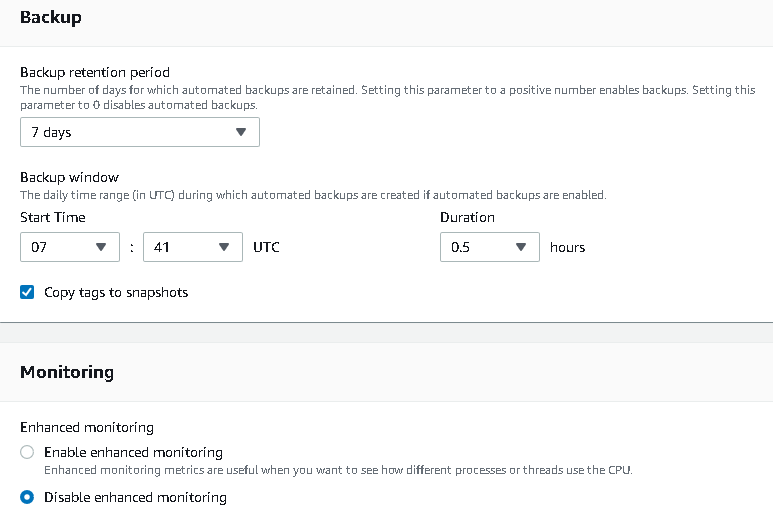Screen dimensions: 773x513
Task: Click the "Start Time" label
Action: (53, 217)
